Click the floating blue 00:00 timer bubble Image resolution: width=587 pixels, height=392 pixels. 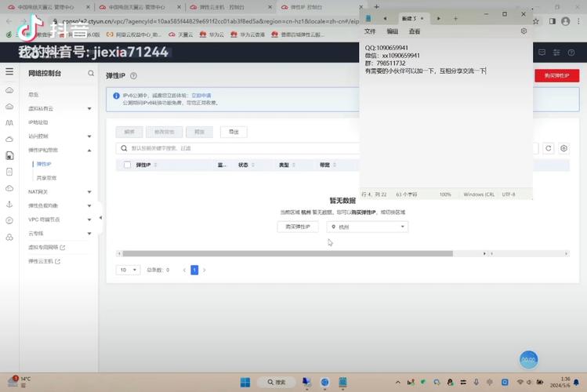(528, 359)
